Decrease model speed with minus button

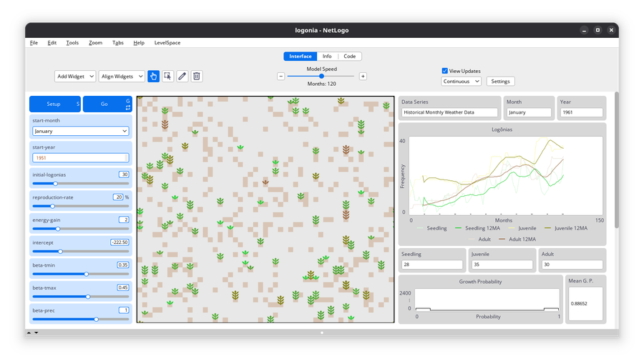280,77
